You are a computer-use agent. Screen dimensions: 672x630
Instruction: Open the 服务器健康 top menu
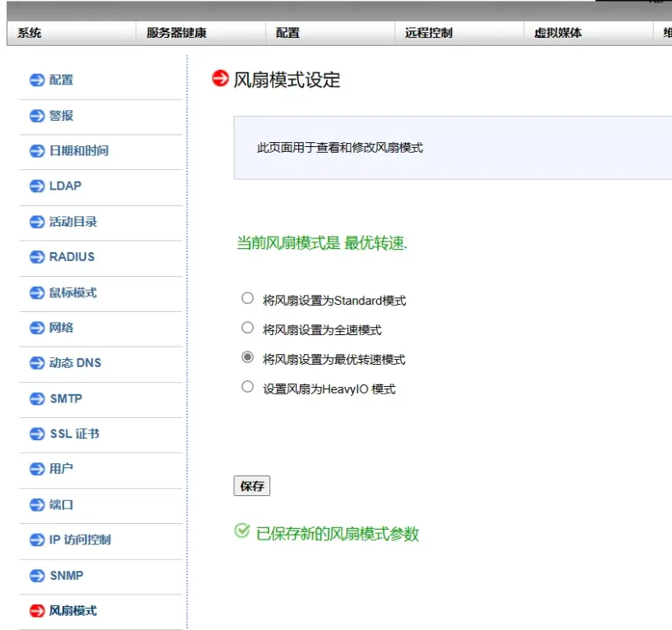[x=177, y=33]
